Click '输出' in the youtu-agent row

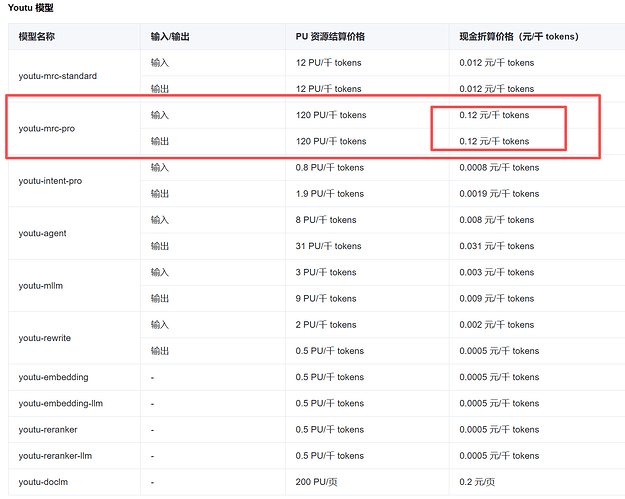point(160,246)
